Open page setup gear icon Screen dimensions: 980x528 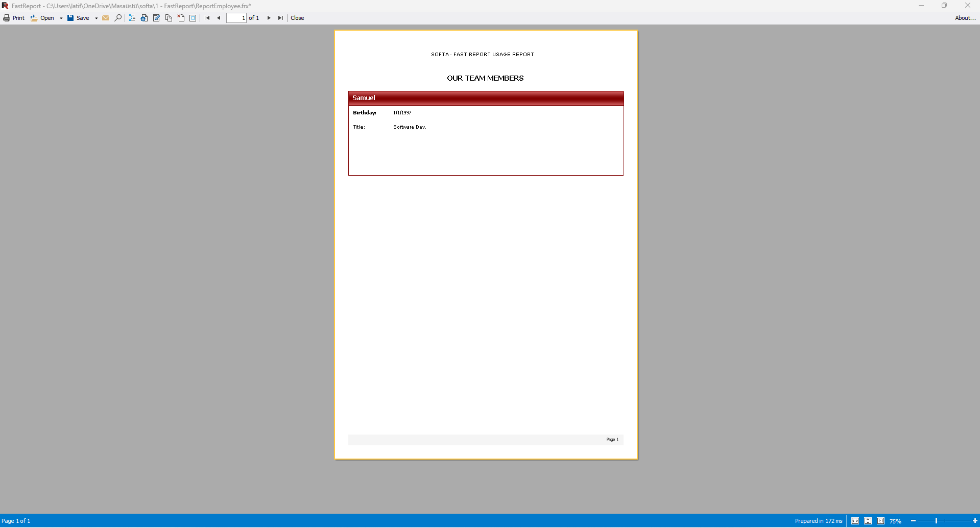145,18
